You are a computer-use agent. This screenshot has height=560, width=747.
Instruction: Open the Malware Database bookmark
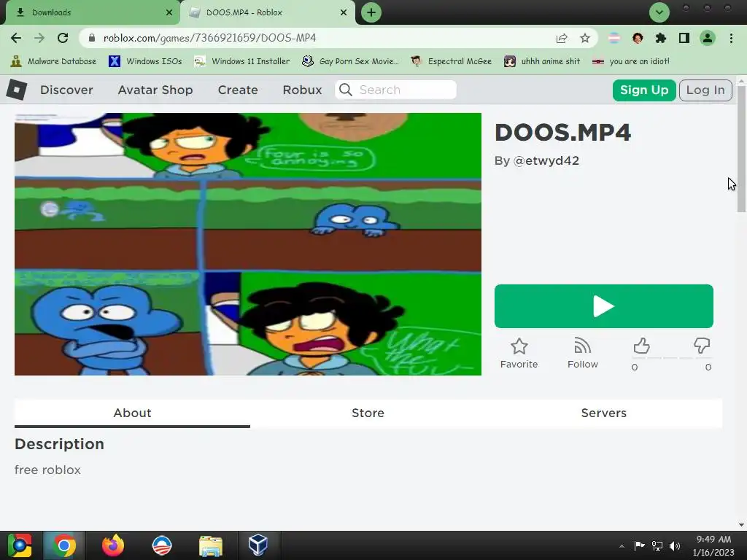pyautogui.click(x=53, y=61)
